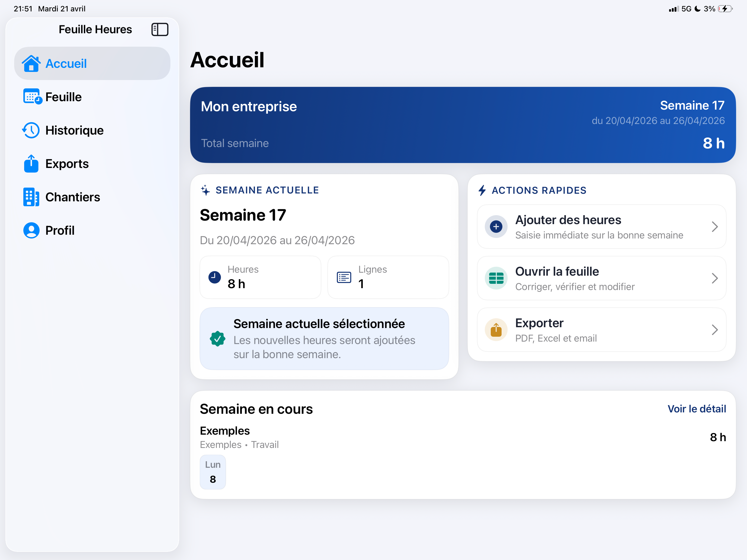Open the Historique sidebar item

click(x=92, y=130)
